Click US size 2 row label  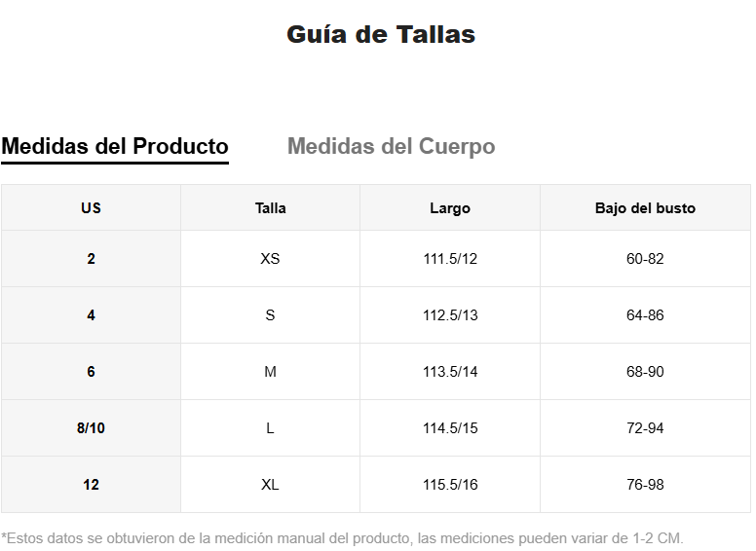coord(91,259)
